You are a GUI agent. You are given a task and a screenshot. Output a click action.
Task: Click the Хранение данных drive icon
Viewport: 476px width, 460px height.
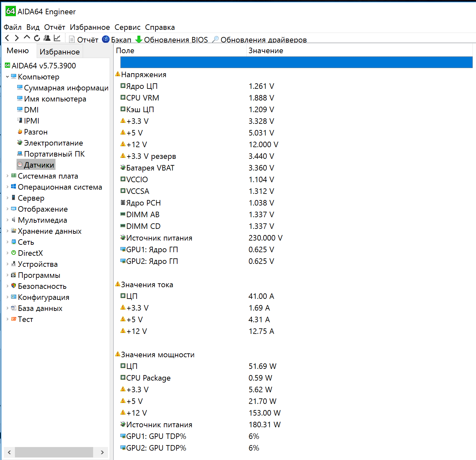(x=14, y=231)
